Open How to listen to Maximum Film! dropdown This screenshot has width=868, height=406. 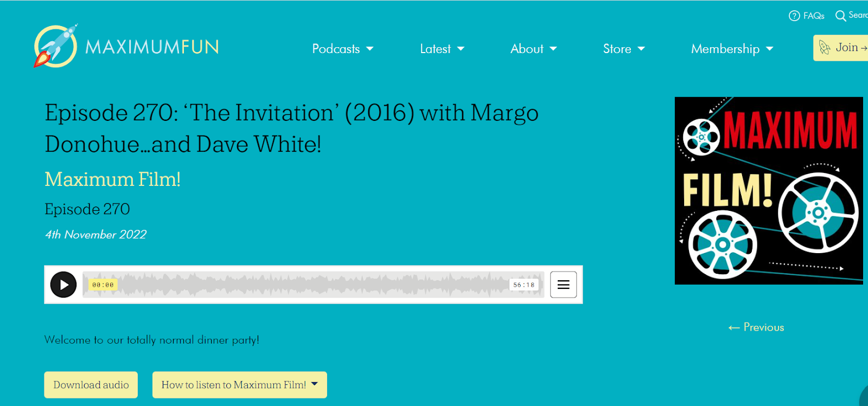[x=240, y=385]
